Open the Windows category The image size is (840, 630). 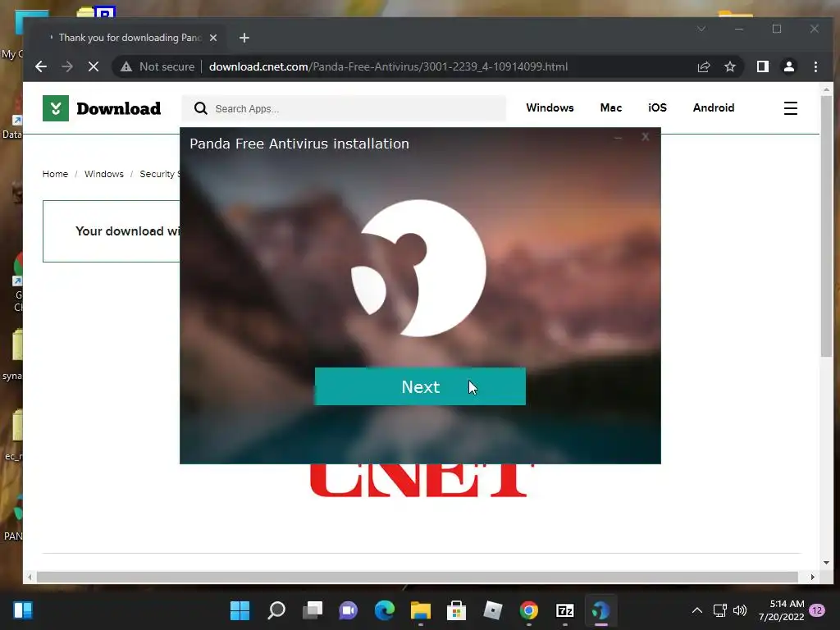tap(550, 107)
